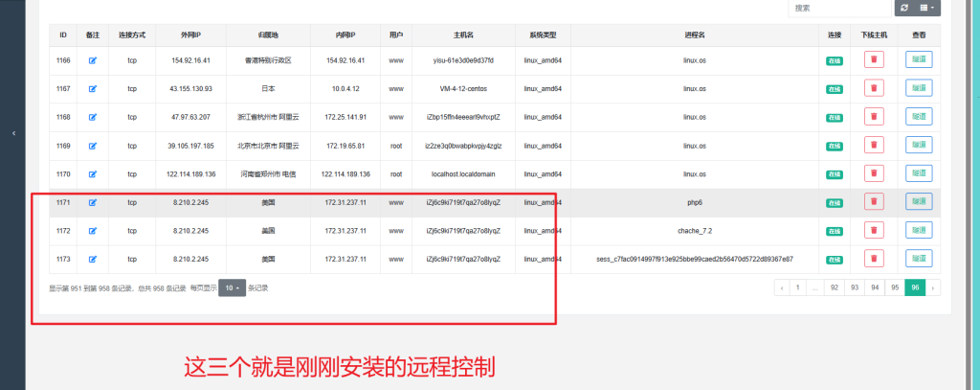Go to previous page with left arrow

(781, 287)
